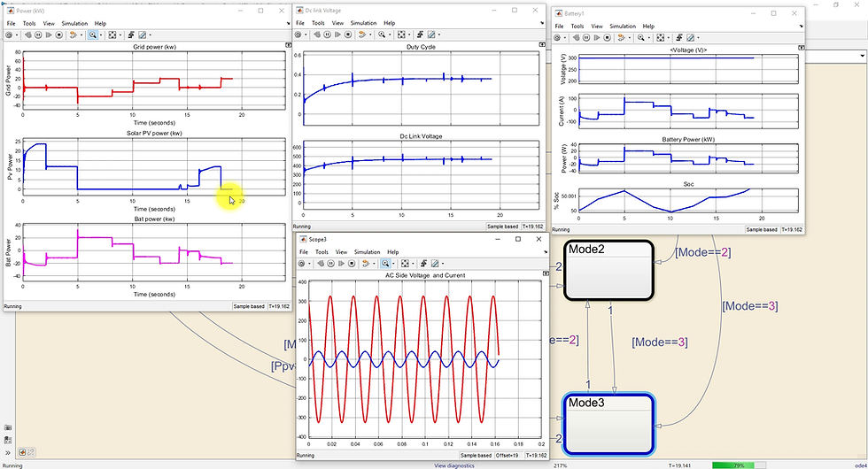Open configuration gear in Battery1 scope

click(x=557, y=37)
